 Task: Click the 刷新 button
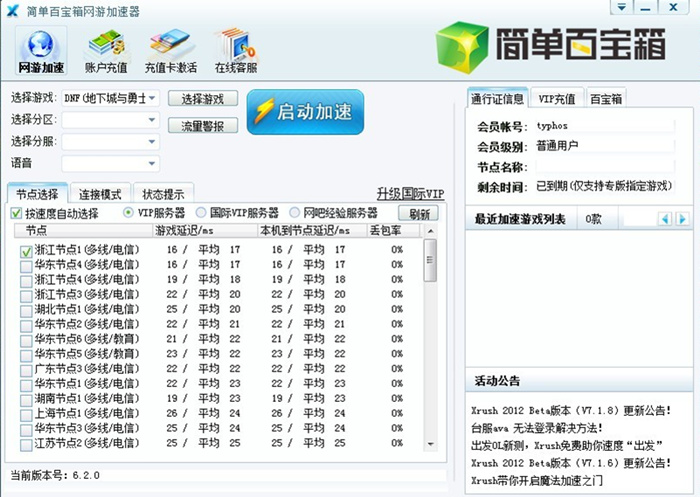point(418,213)
